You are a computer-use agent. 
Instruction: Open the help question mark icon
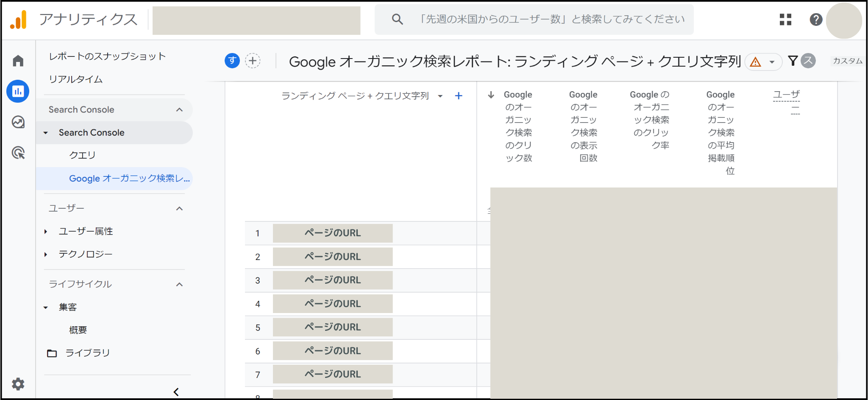[816, 20]
